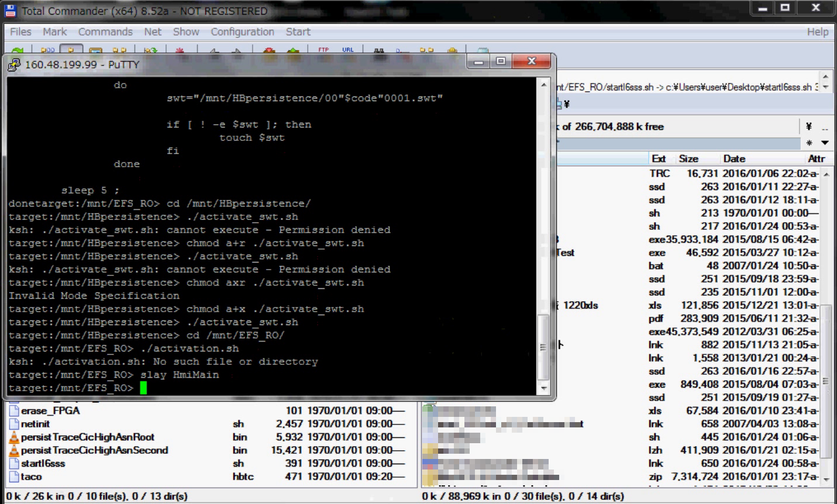Open the Configuration menu
Image resolution: width=837 pixels, height=504 pixels.
pos(242,32)
